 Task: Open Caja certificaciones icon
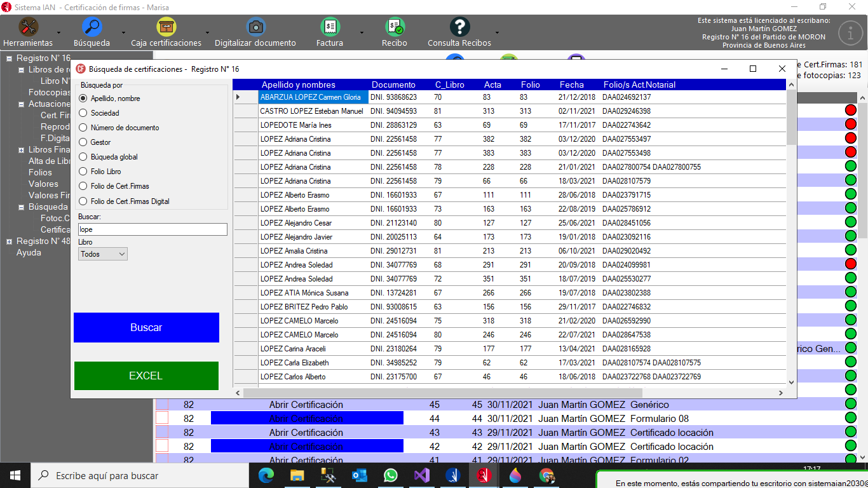(x=166, y=27)
